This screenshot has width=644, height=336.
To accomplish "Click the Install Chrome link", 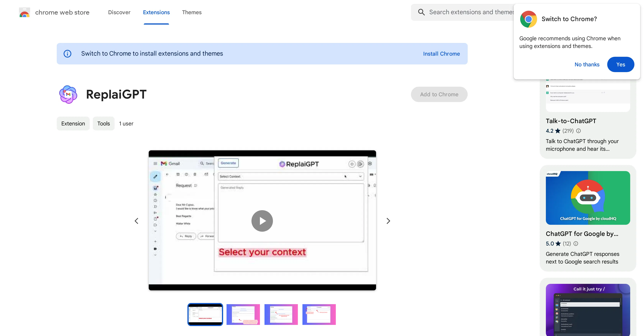I will [x=441, y=54].
